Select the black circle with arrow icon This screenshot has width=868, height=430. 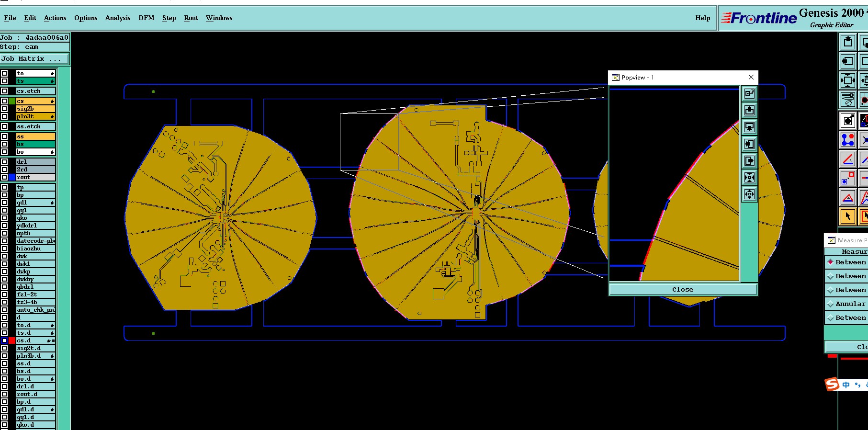point(848,120)
